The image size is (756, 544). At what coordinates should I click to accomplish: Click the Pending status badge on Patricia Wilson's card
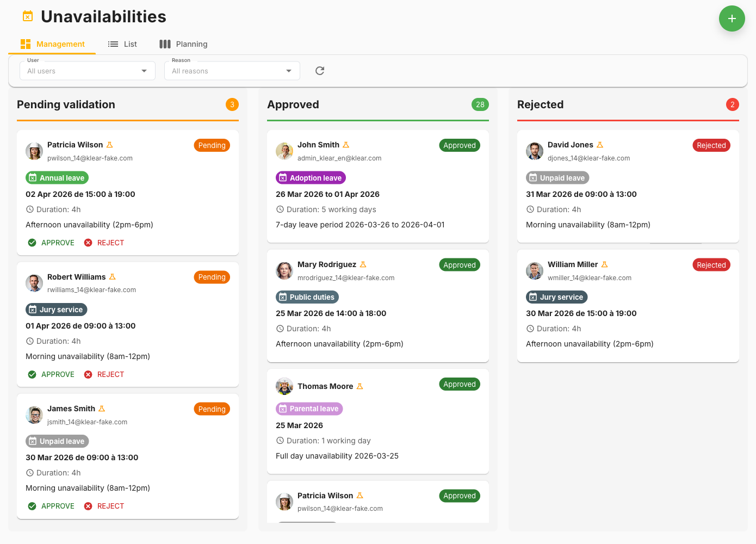click(212, 145)
